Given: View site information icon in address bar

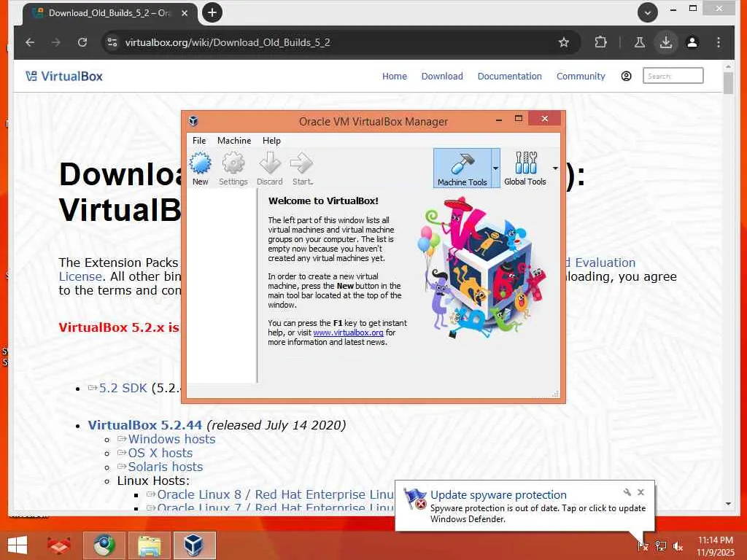Looking at the screenshot, I should click(112, 42).
